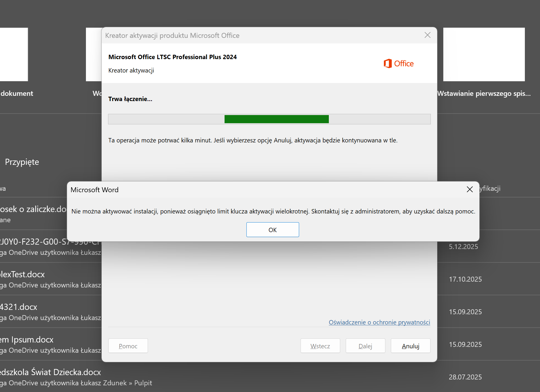This screenshot has height=392, width=540.
Task: Click the green activation progress bar
Action: pos(276,119)
